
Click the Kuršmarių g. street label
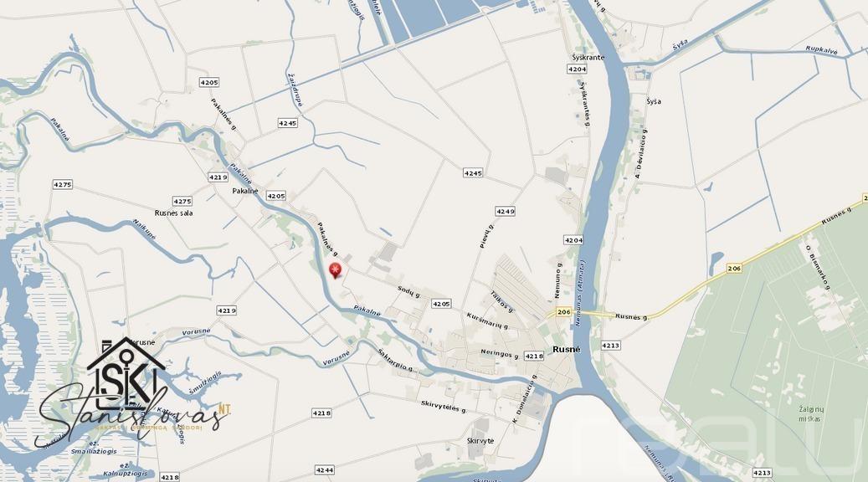[486, 321]
